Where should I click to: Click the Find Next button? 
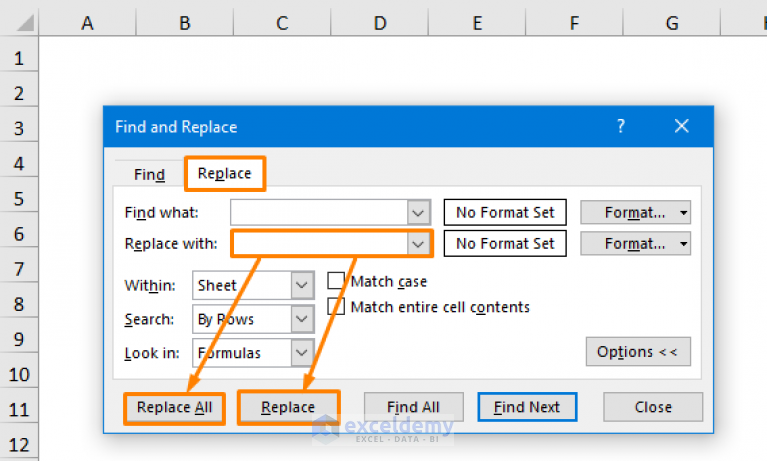click(527, 407)
